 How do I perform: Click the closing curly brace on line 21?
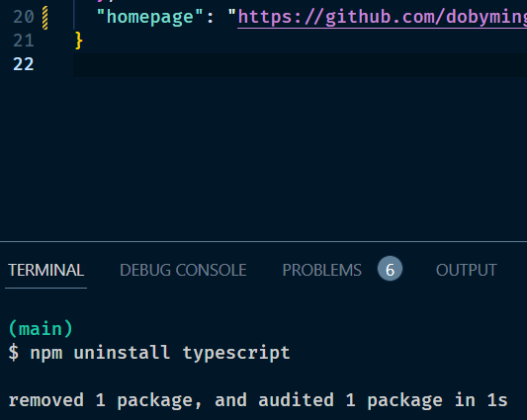point(79,41)
